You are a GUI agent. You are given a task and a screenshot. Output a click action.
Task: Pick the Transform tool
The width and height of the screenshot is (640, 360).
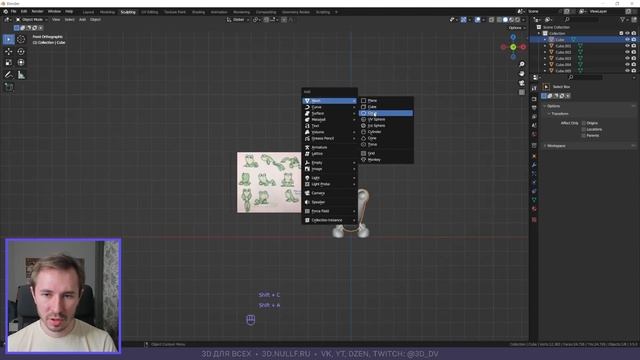[x=21, y=62]
